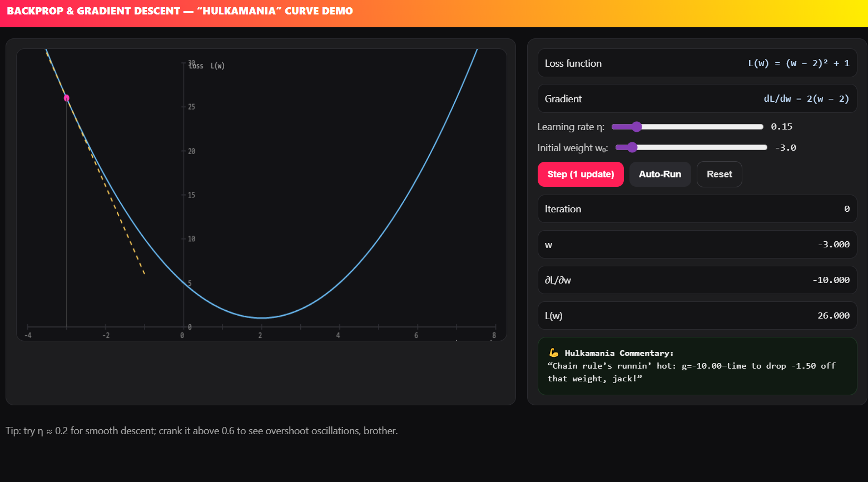Click the y-axis tick label 10
The width and height of the screenshot is (868, 482).
[191, 239]
